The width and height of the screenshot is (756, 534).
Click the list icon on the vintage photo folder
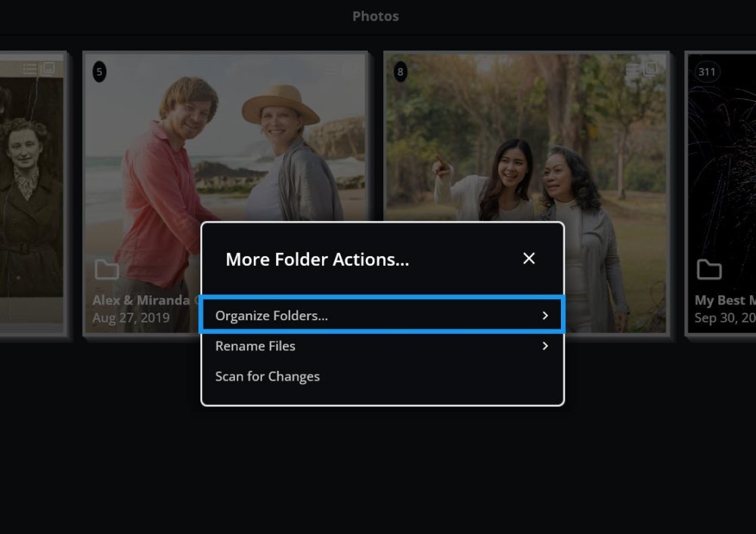(29, 69)
